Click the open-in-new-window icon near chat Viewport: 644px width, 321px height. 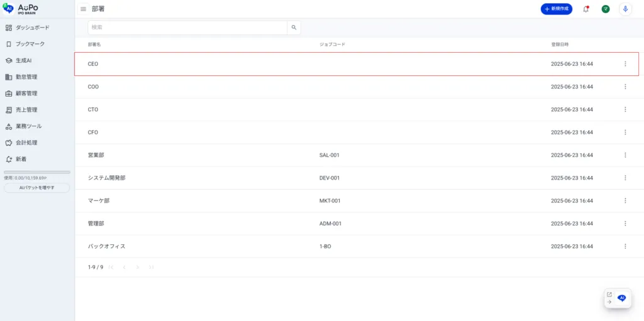609,295
